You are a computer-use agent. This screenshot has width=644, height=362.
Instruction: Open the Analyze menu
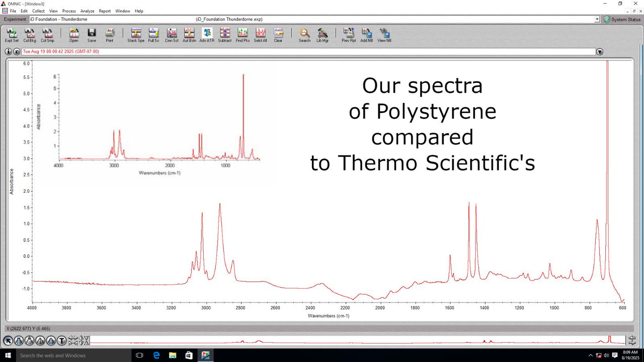pos(87,11)
